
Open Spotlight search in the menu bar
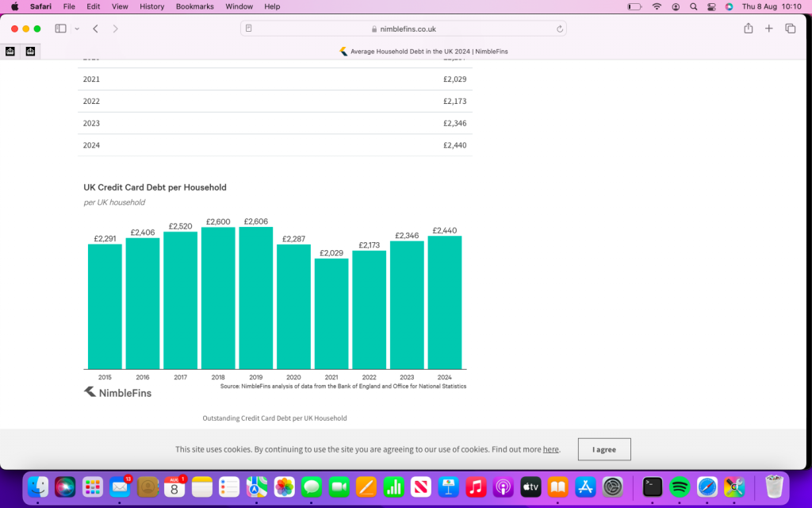click(693, 6)
